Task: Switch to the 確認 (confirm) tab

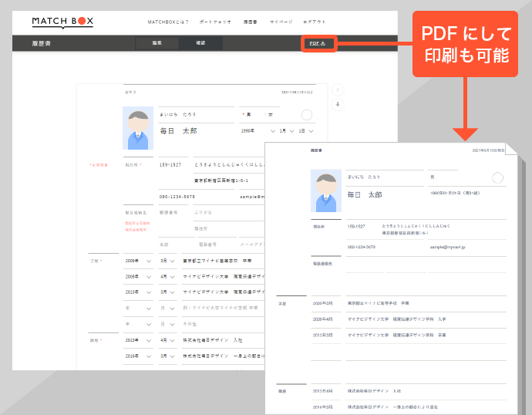Action: [200, 43]
